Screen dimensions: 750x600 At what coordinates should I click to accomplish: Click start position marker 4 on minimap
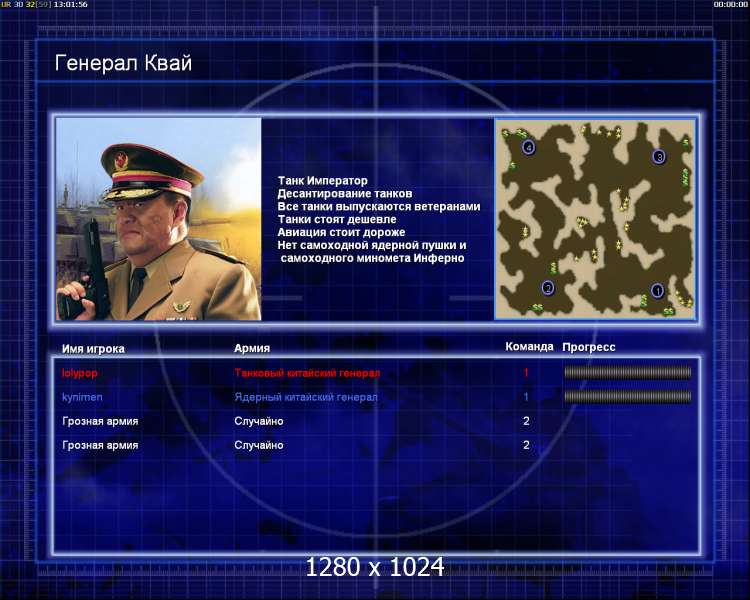[x=528, y=147]
